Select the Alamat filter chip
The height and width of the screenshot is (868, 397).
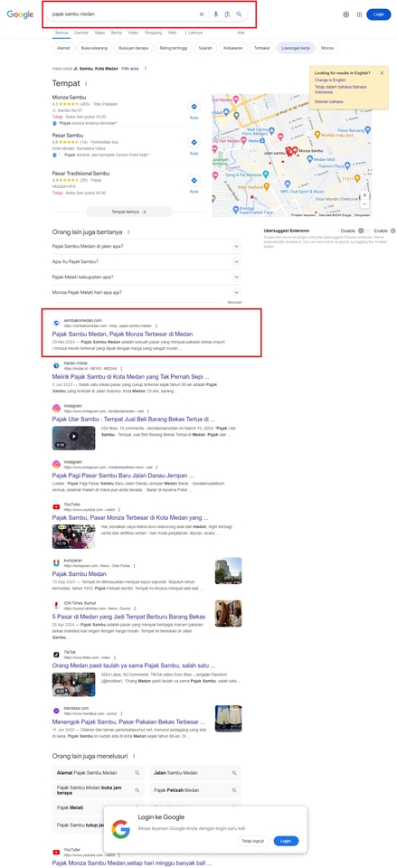point(62,48)
